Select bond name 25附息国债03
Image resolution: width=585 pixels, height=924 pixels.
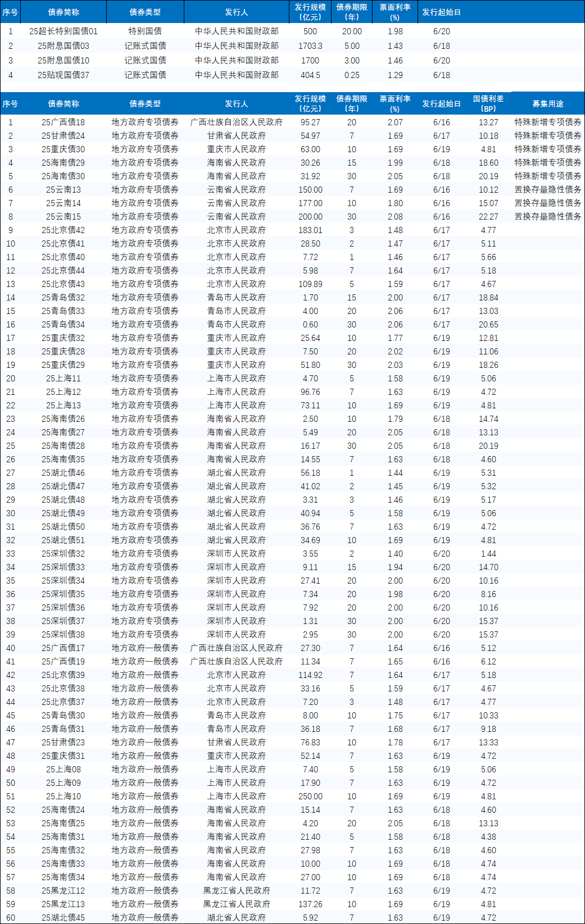(64, 46)
